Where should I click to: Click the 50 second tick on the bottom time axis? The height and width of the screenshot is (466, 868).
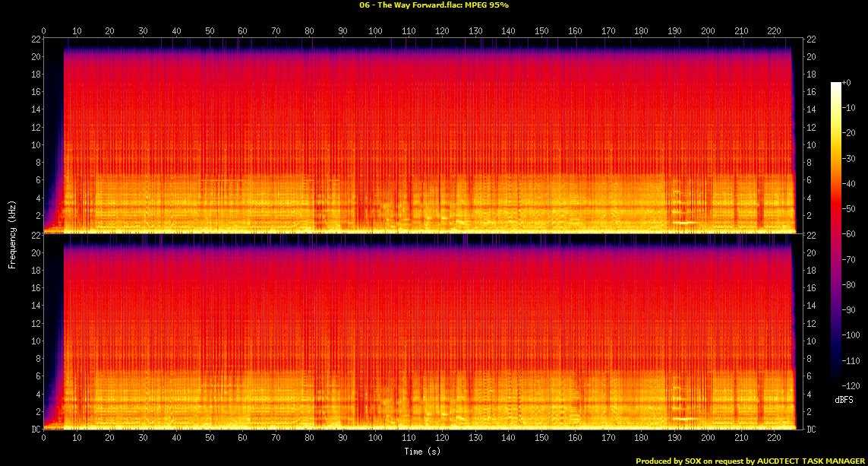point(210,439)
